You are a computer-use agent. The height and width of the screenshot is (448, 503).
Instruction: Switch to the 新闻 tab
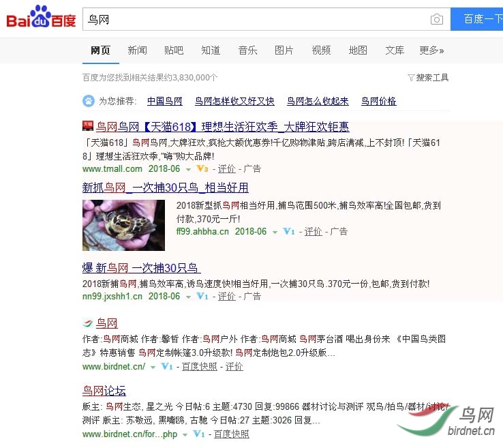tap(137, 50)
